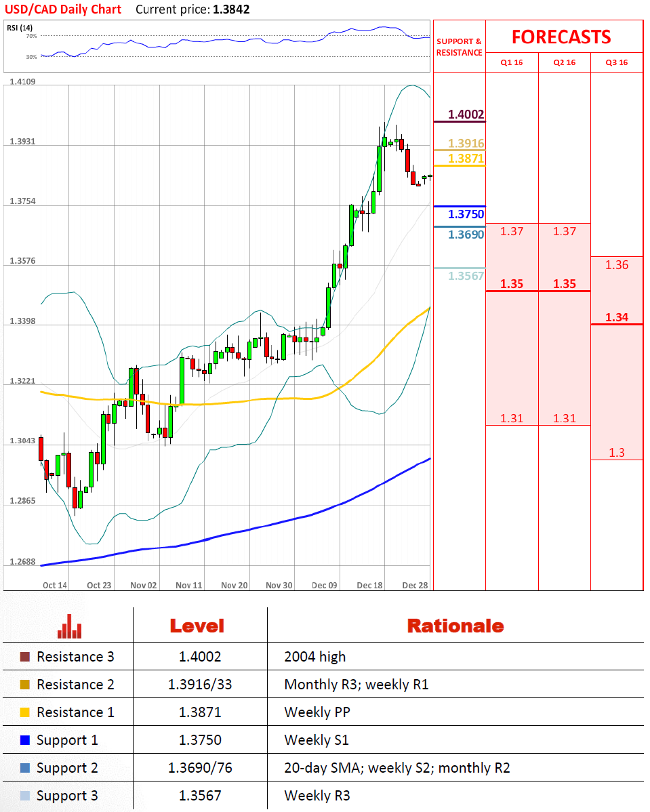Click the Q2 16 bold forecast 1.35
The height and width of the screenshot is (812, 650).
pyautogui.click(x=565, y=284)
